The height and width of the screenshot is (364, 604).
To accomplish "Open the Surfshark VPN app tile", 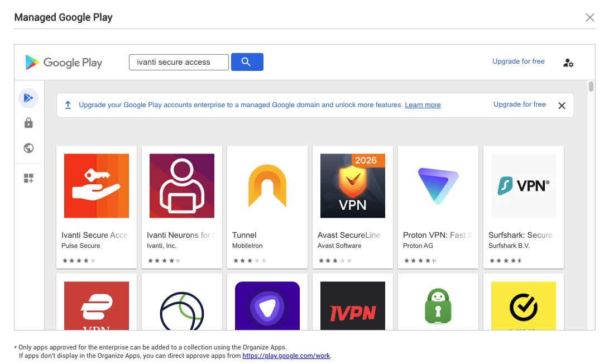I will tap(524, 207).
